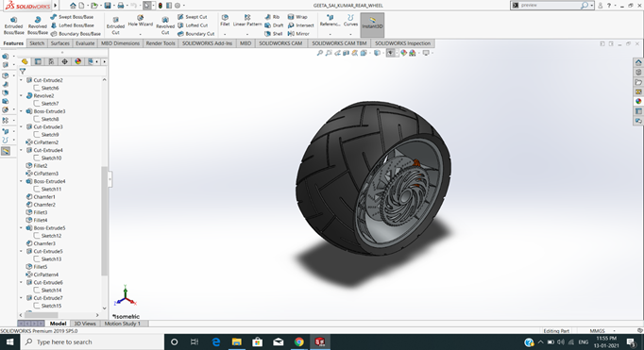Open the edit appearance color wheel icon
Viewport: 644px width, 350px height.
coord(403,53)
